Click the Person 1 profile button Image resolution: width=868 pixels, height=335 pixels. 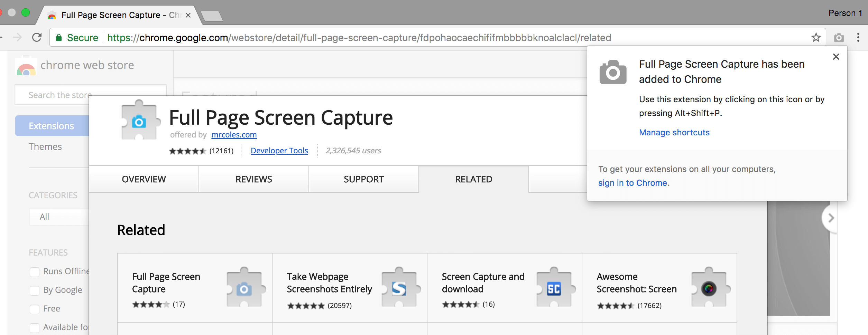[846, 13]
